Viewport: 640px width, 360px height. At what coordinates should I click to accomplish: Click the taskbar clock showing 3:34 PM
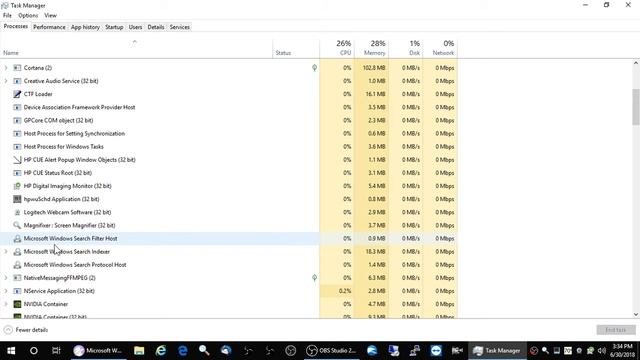tap(622, 351)
